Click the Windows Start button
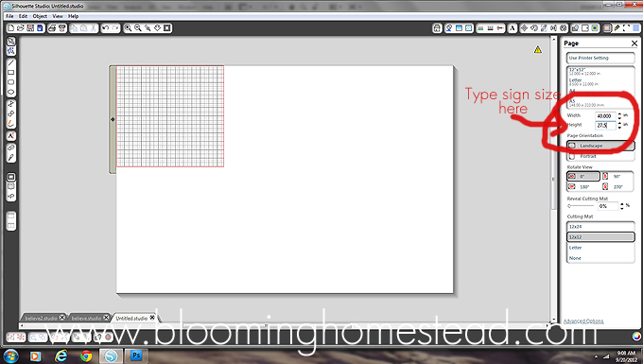The image size is (643, 364). tap(10, 355)
